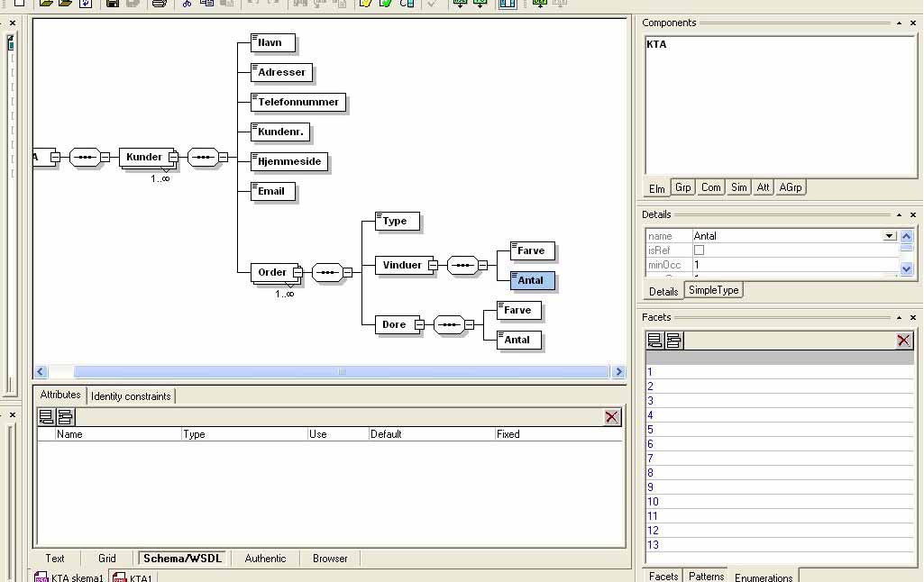Click the Grp button in Components panel
Screen dimensions: 924x582
pyautogui.click(x=683, y=187)
